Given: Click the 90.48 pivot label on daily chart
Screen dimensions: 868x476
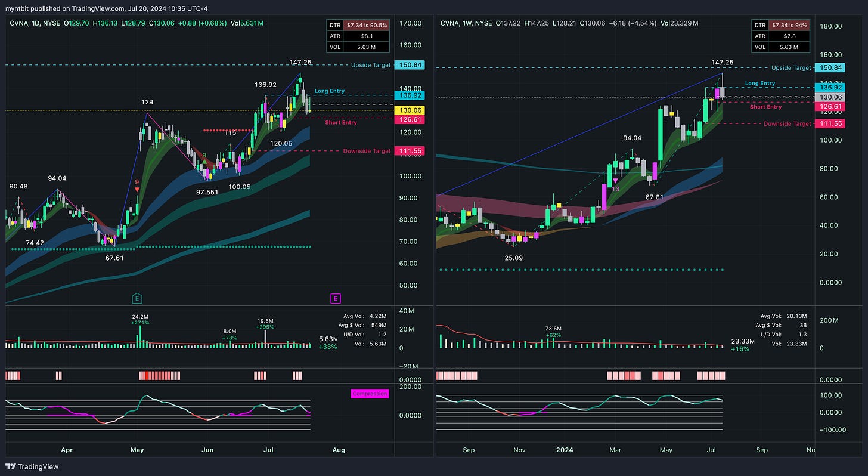Looking at the screenshot, I should tap(18, 187).
